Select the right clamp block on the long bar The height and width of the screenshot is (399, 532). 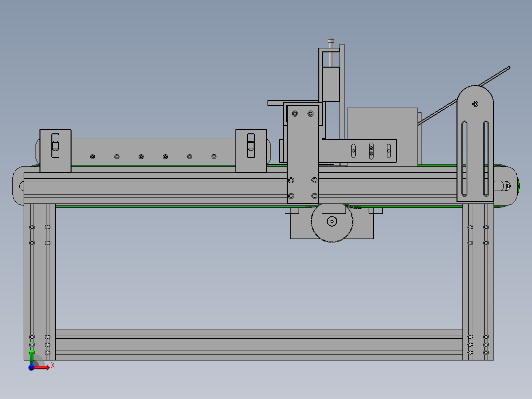pyautogui.click(x=251, y=151)
